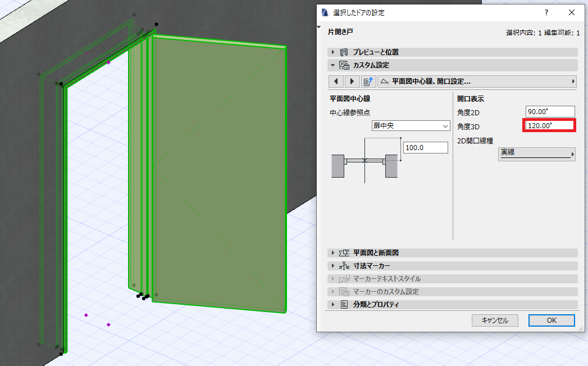588x366 pixels.
Task: Click the キャンセル button
Action: point(495,320)
